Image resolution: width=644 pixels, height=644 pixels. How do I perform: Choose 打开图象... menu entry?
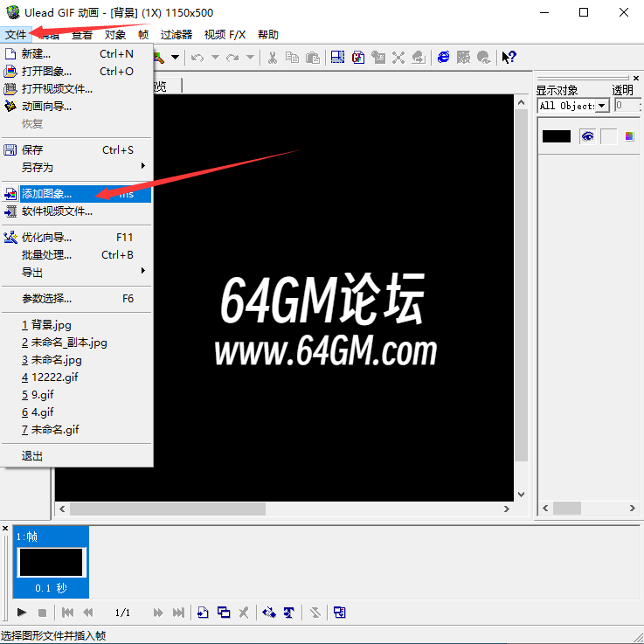[77, 72]
